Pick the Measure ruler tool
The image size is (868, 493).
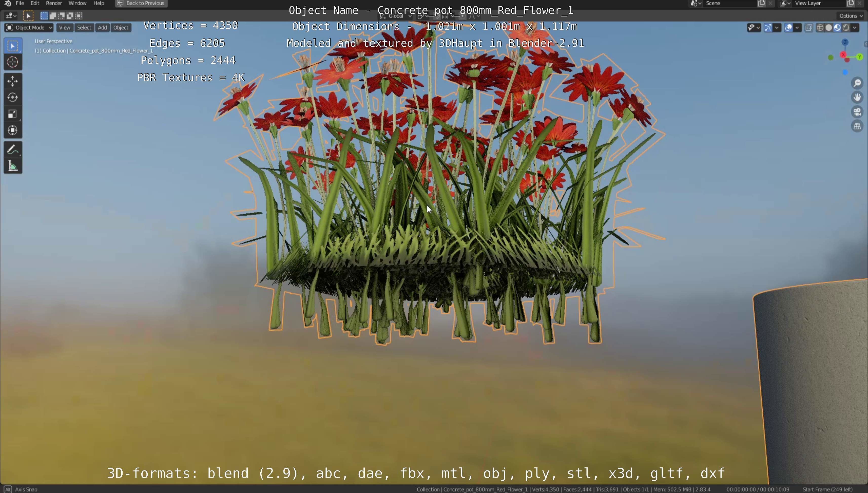coord(13,166)
